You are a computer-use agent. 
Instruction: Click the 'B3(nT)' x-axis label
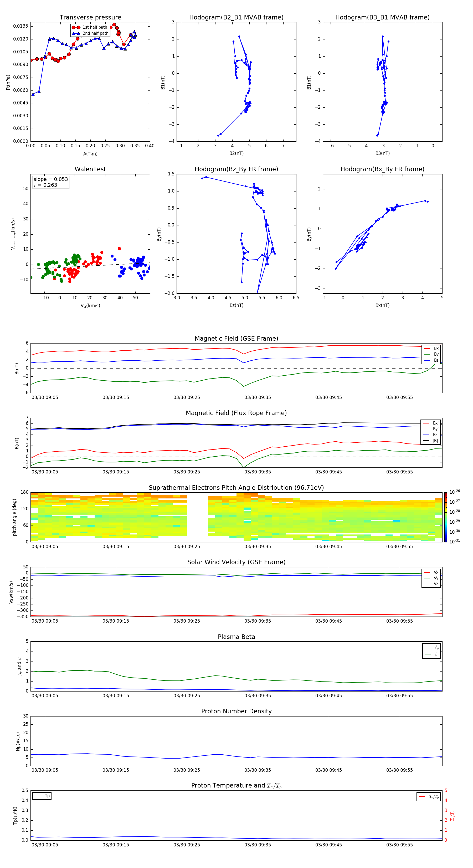pyautogui.click(x=382, y=153)
